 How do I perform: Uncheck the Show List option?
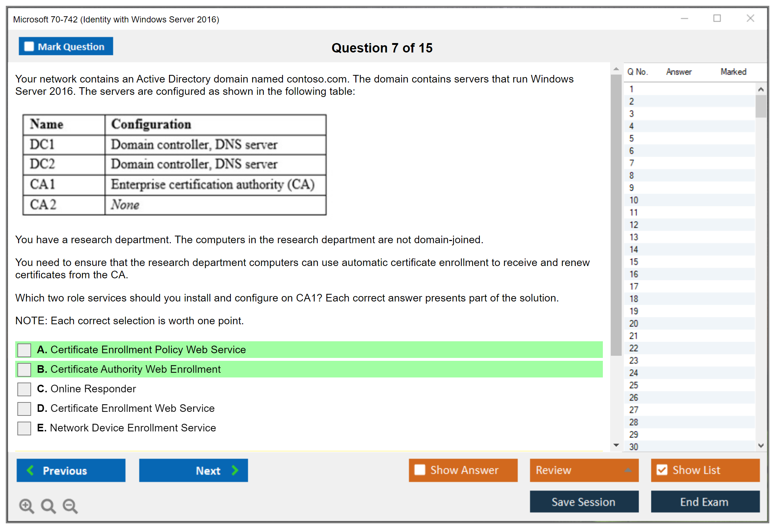[x=662, y=470]
